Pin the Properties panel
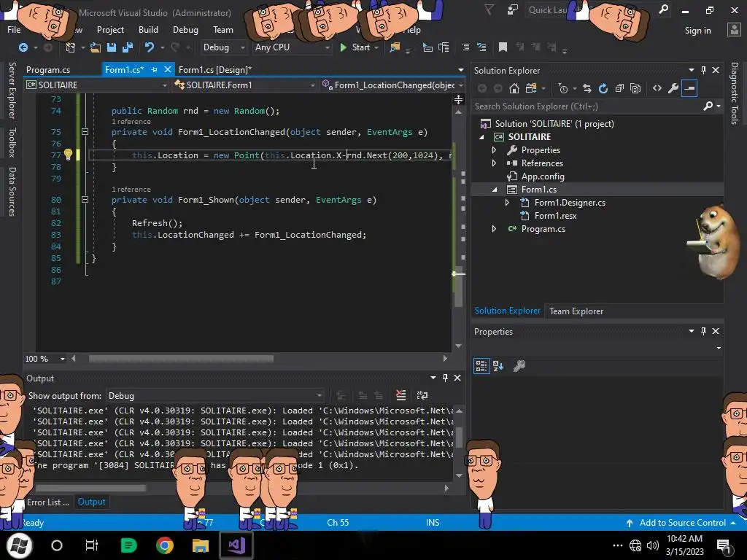This screenshot has width=747, height=560. coord(704,331)
